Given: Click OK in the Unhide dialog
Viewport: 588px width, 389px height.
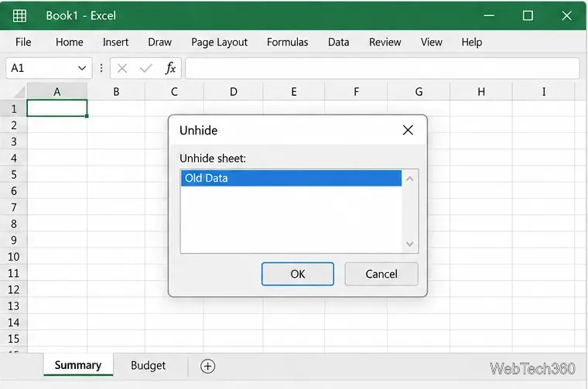Looking at the screenshot, I should (298, 274).
